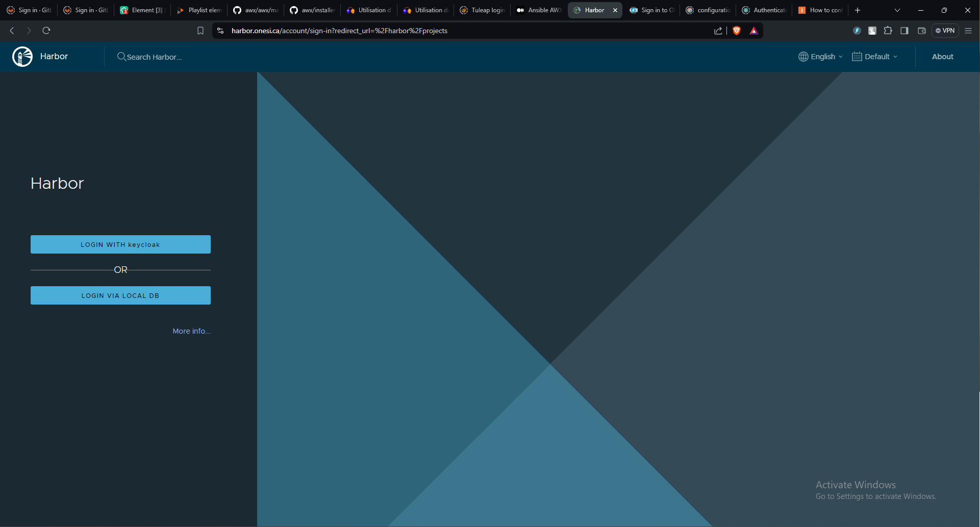Go forward with browser forward arrow
The width and height of the screenshot is (980, 527).
coord(29,31)
